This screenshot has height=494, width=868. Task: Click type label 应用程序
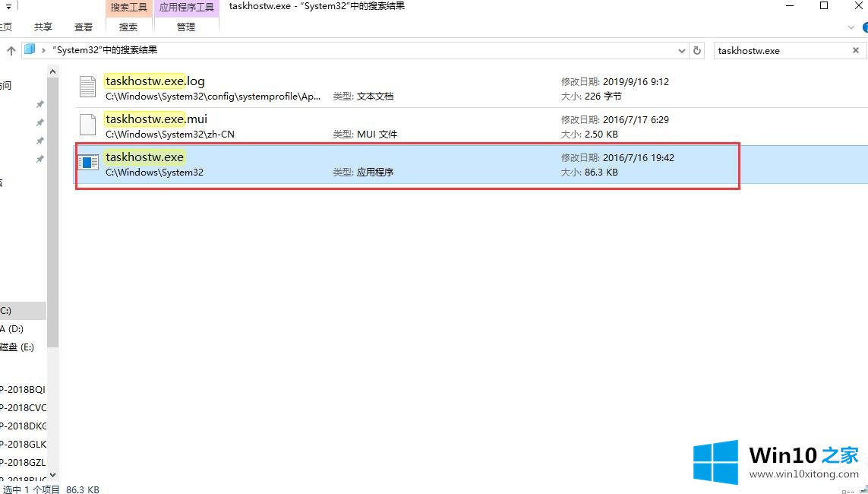tap(375, 173)
